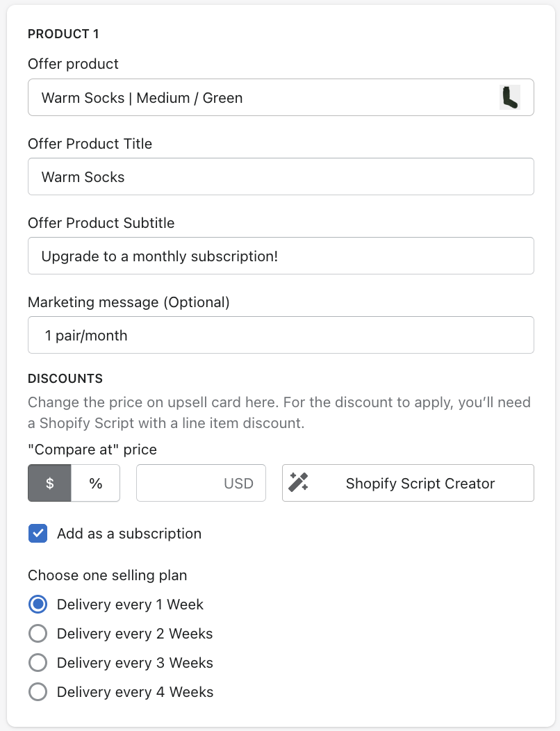Screen dimensions: 560x731
Task: Switch discount type to percent
Action: tap(96, 483)
